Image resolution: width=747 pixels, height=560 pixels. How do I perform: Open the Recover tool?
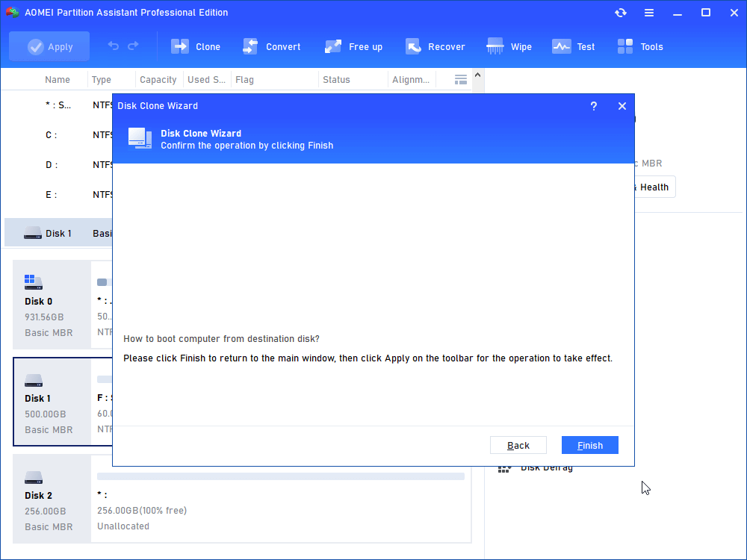(435, 46)
